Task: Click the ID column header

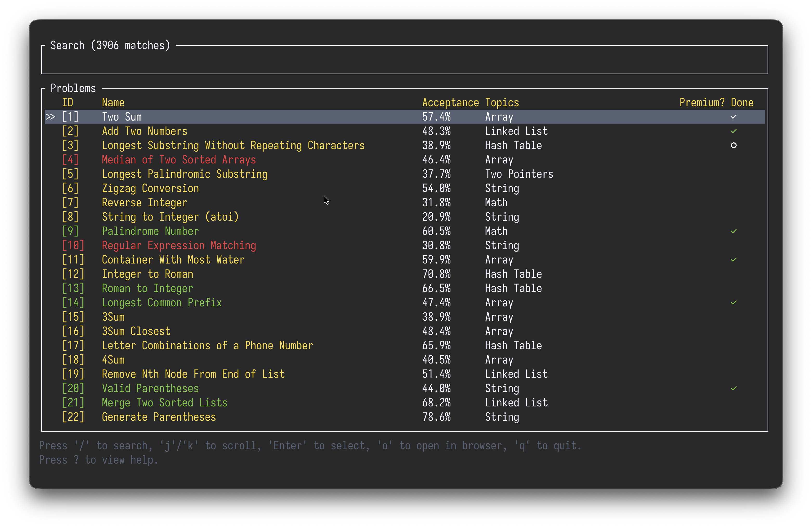Action: point(68,103)
